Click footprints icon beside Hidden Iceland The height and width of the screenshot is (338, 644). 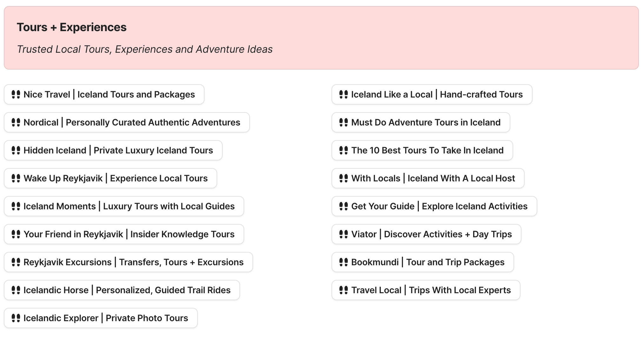click(x=16, y=150)
